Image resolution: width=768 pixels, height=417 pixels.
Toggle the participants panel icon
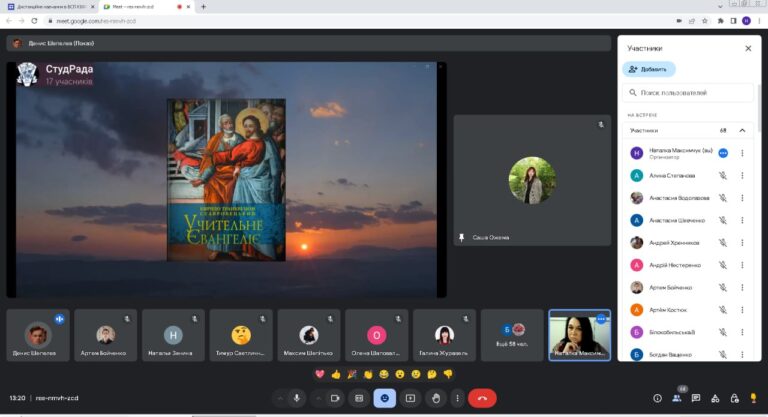(677, 398)
